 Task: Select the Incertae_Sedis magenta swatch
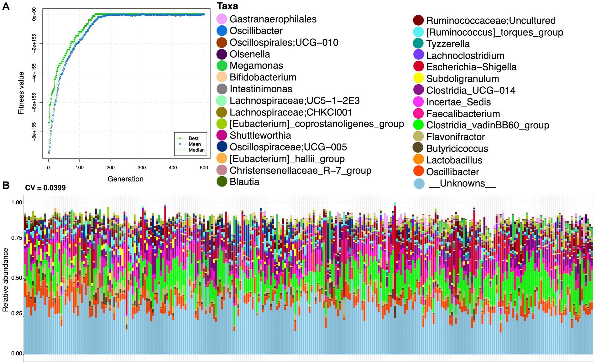418,102
